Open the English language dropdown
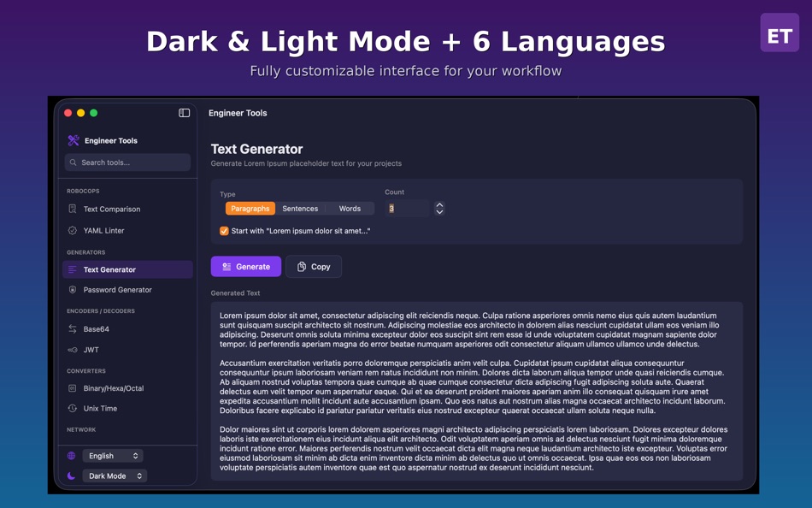812x508 pixels. tap(113, 456)
